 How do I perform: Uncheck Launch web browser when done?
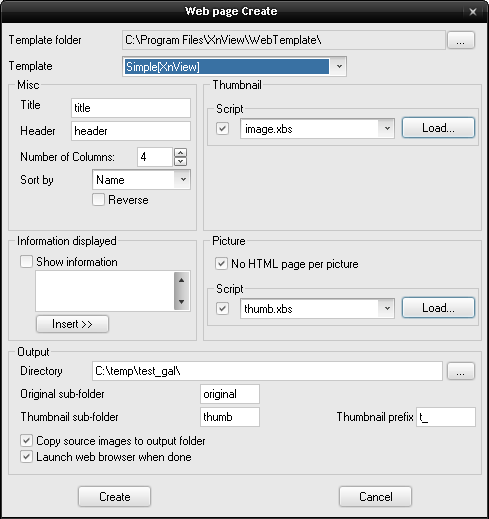(x=26, y=457)
